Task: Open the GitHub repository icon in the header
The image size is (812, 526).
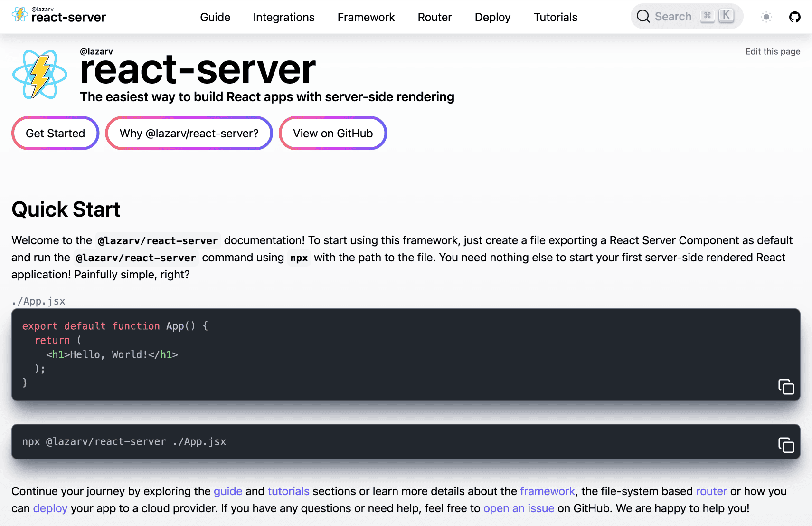Action: [795, 16]
